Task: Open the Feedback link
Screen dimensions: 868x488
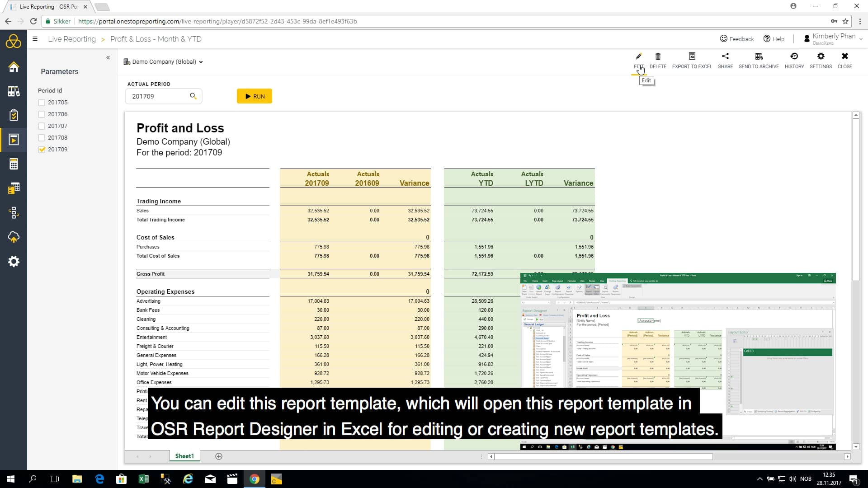Action: point(737,38)
